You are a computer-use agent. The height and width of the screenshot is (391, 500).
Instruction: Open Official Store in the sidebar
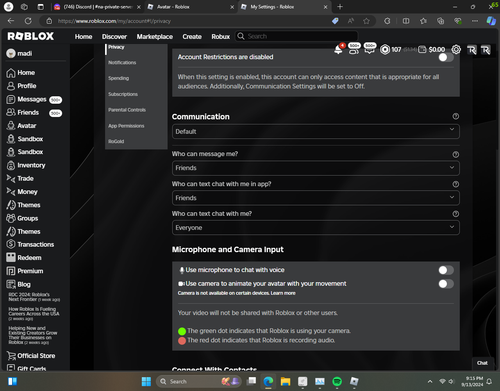pos(31,356)
